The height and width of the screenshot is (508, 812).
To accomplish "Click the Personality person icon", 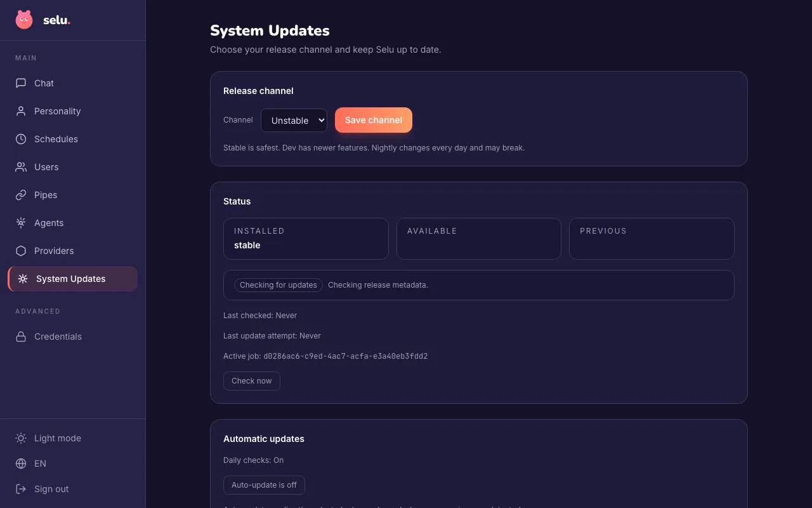I will coord(21,111).
